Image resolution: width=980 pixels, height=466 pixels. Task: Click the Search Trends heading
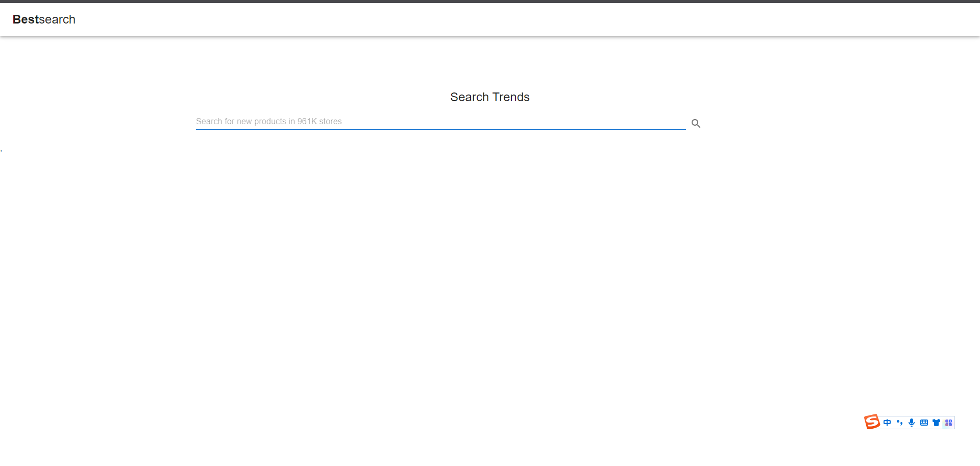489,97
